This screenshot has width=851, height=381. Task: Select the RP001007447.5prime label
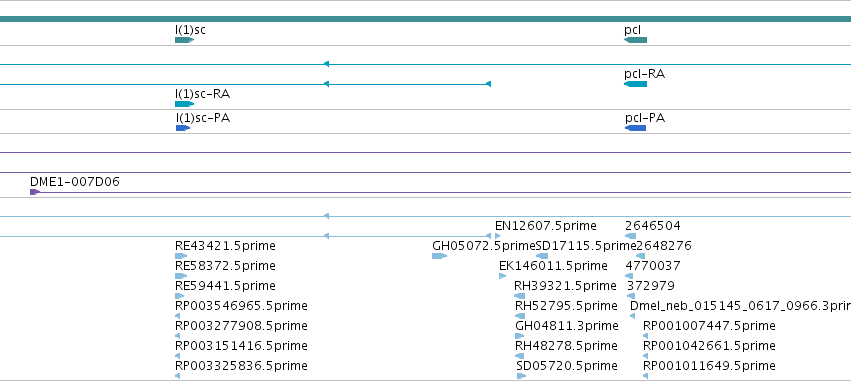point(709,326)
